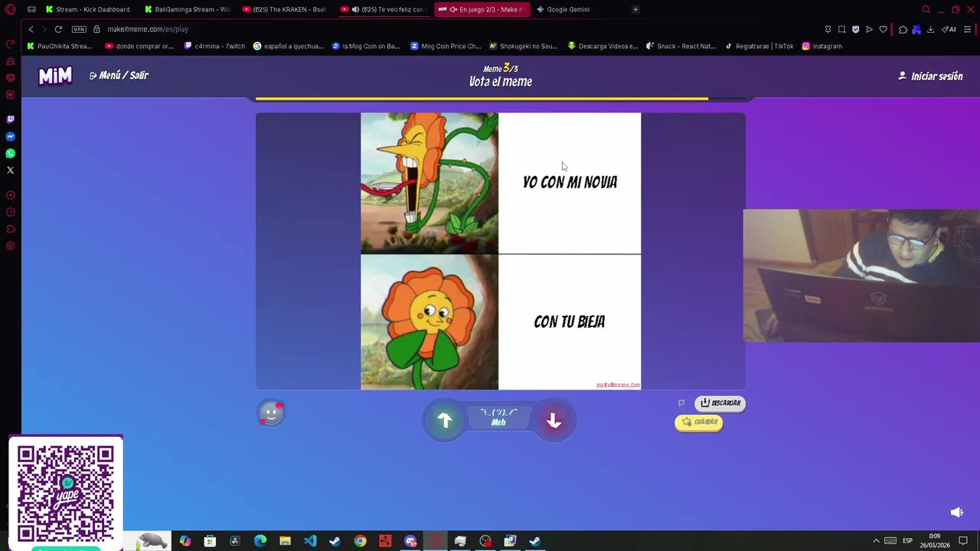The image size is (980, 551).
Task: Open Windows notification center
Action: click(x=963, y=541)
